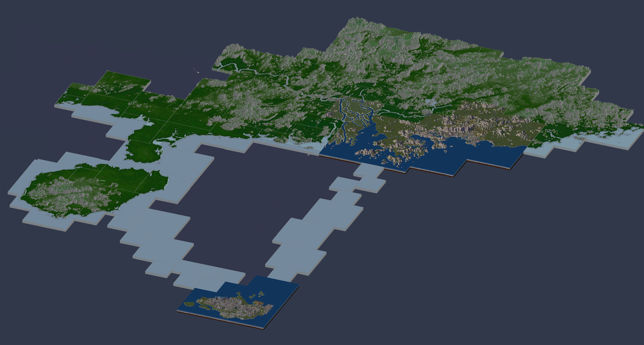The image size is (644, 345).
Task: Pick the forested islet west of the island city
Action: click(189, 304)
